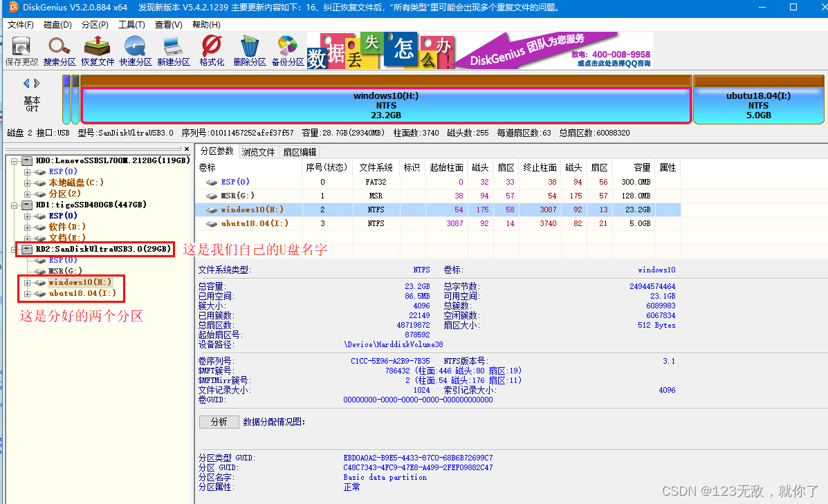This screenshot has height=504, width=828.
Task: Click the 容量 column header
Action: [634, 167]
